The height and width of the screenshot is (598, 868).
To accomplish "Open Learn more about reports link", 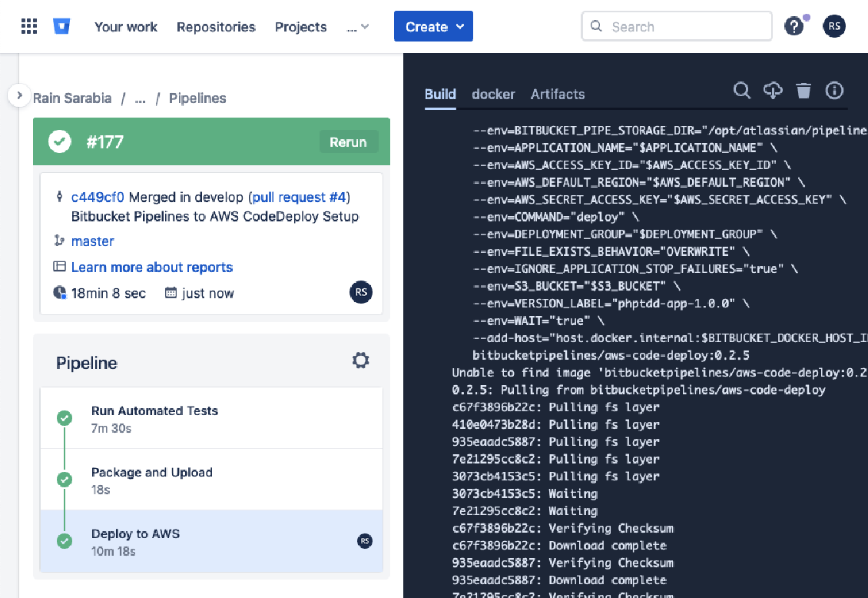I will [151, 267].
